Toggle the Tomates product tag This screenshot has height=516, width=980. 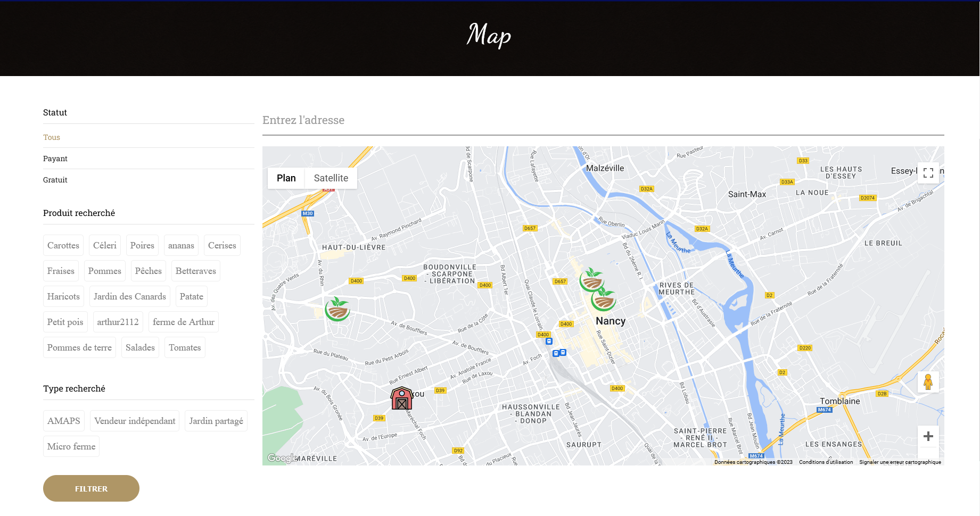pyautogui.click(x=185, y=347)
